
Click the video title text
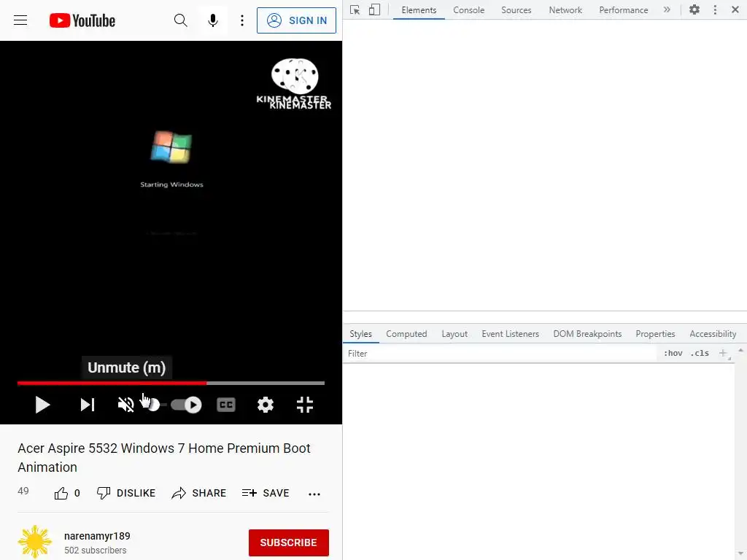164,458
